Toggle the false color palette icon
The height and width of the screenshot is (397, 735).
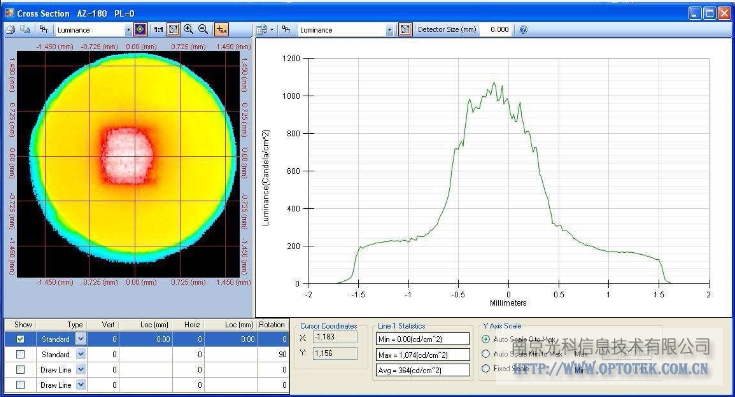pyautogui.click(x=140, y=30)
